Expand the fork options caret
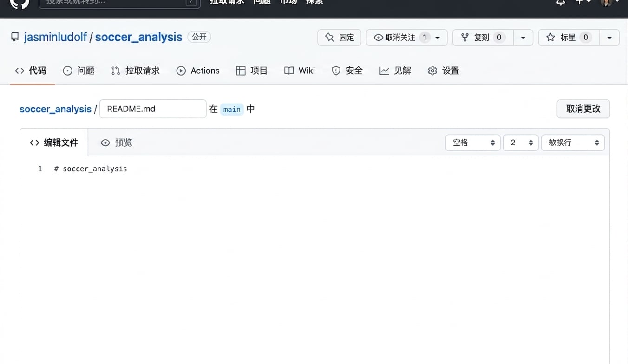Screen dimensions: 628x364 (523, 38)
